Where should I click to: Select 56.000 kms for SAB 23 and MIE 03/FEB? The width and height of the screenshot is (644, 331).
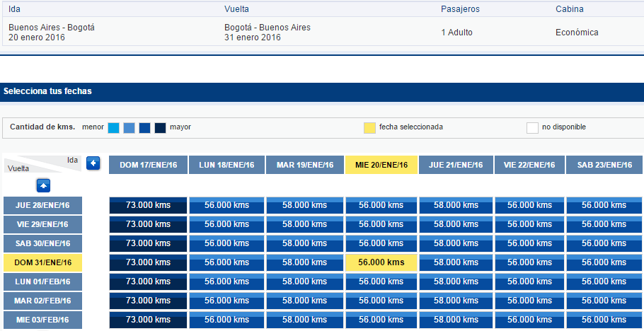point(604,320)
